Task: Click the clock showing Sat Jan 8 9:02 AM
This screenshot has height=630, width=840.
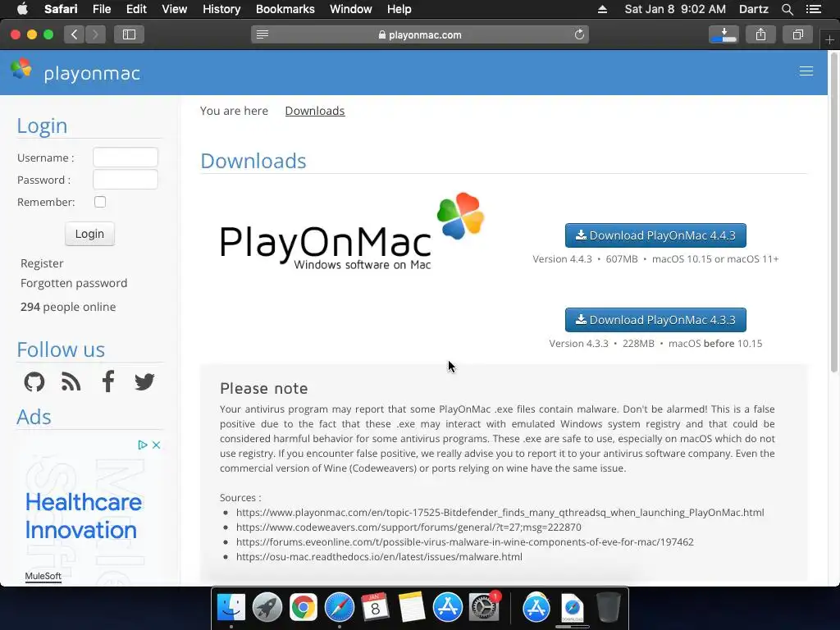Action: click(675, 9)
